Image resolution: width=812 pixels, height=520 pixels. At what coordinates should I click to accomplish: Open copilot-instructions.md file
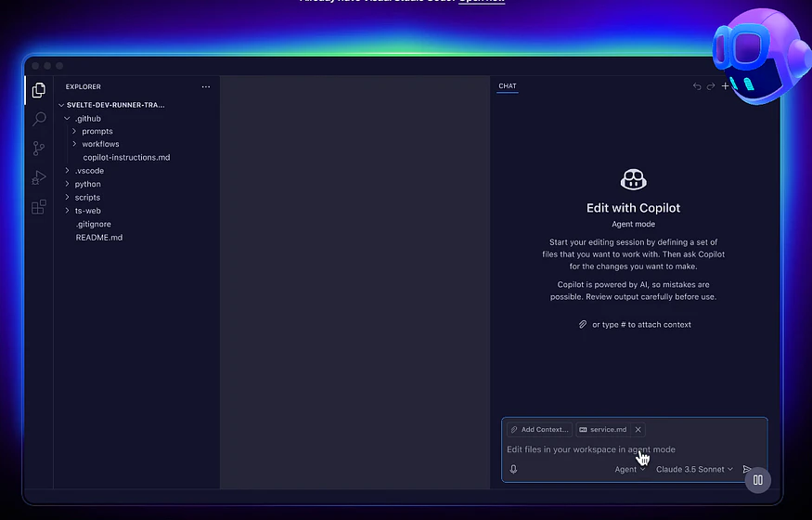pos(126,158)
